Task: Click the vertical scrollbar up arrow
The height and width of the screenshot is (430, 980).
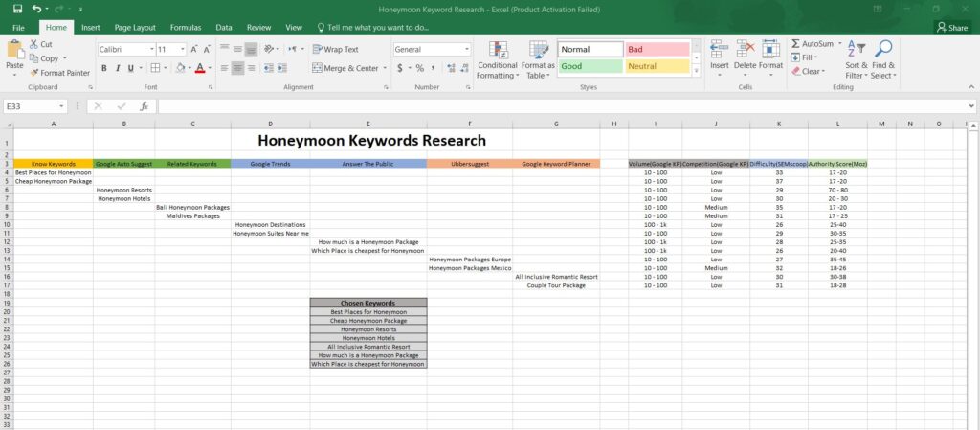Action: (x=972, y=126)
